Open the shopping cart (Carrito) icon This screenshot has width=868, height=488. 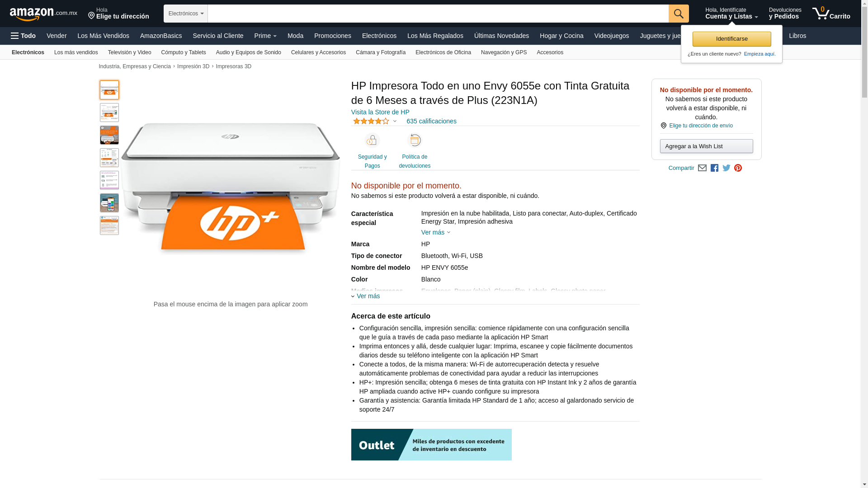click(831, 14)
